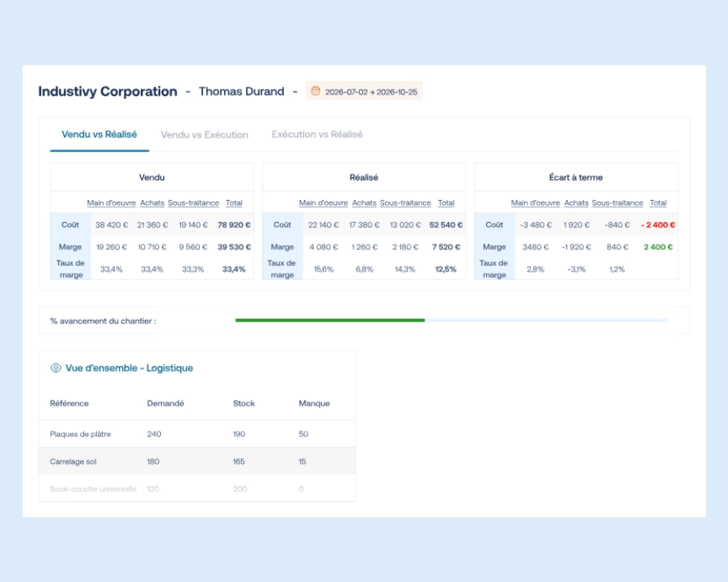Click the Stock column header
The image size is (728, 582).
pyautogui.click(x=243, y=403)
